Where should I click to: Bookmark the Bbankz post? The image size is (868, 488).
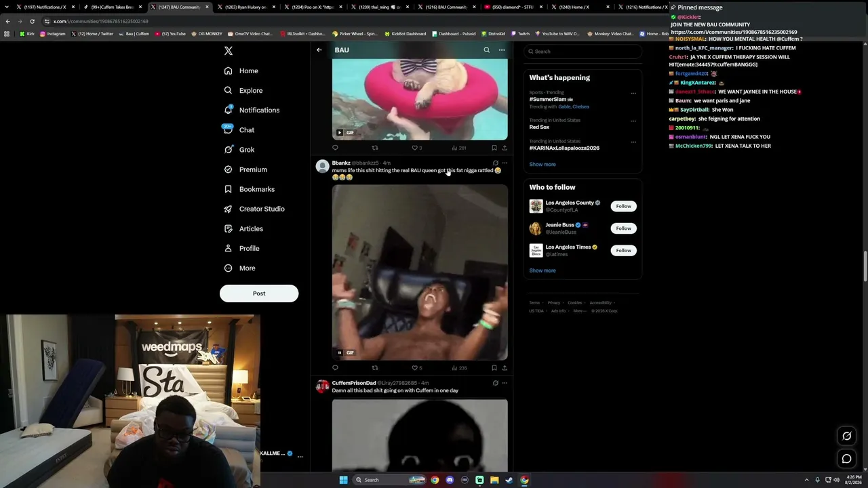tap(494, 368)
